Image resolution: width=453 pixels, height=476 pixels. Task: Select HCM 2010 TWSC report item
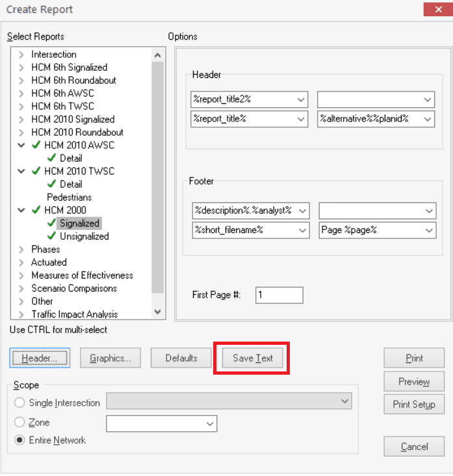click(79, 171)
